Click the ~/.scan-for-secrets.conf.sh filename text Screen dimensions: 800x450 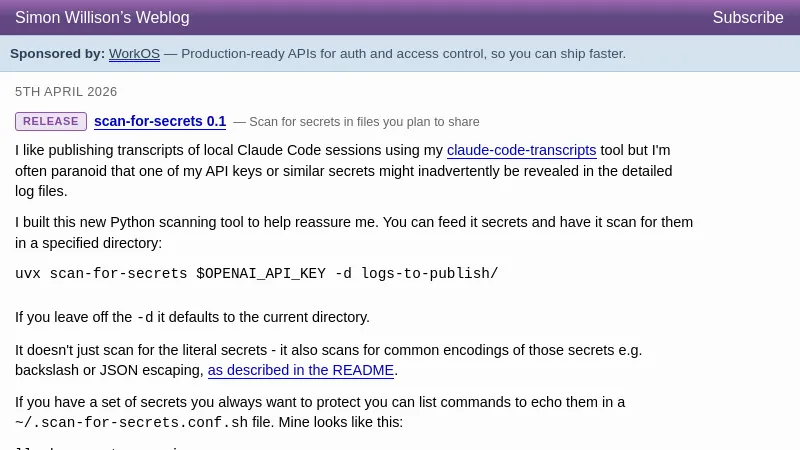point(131,423)
